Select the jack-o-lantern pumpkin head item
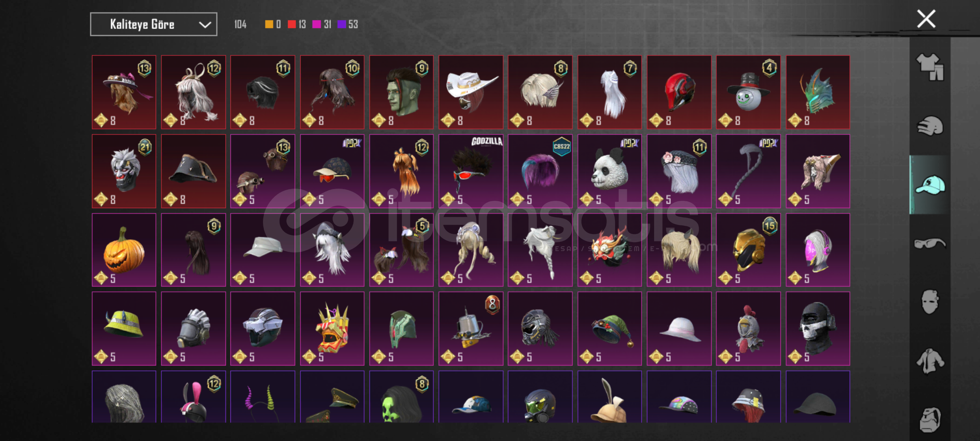Viewport: 980px width, 441px height. click(124, 250)
